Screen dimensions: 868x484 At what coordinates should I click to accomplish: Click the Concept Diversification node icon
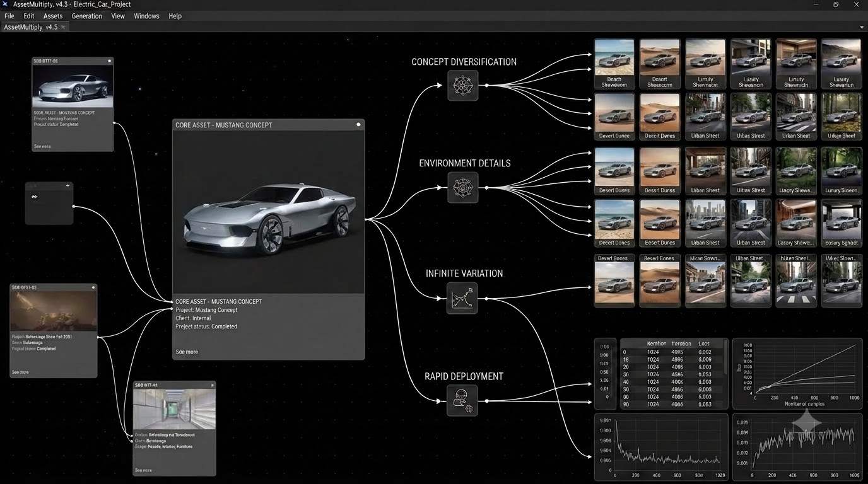click(x=463, y=85)
